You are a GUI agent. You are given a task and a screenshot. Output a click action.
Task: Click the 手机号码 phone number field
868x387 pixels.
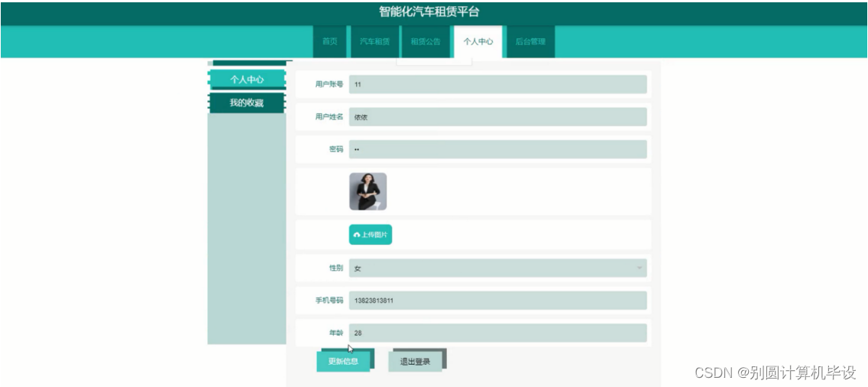point(497,301)
